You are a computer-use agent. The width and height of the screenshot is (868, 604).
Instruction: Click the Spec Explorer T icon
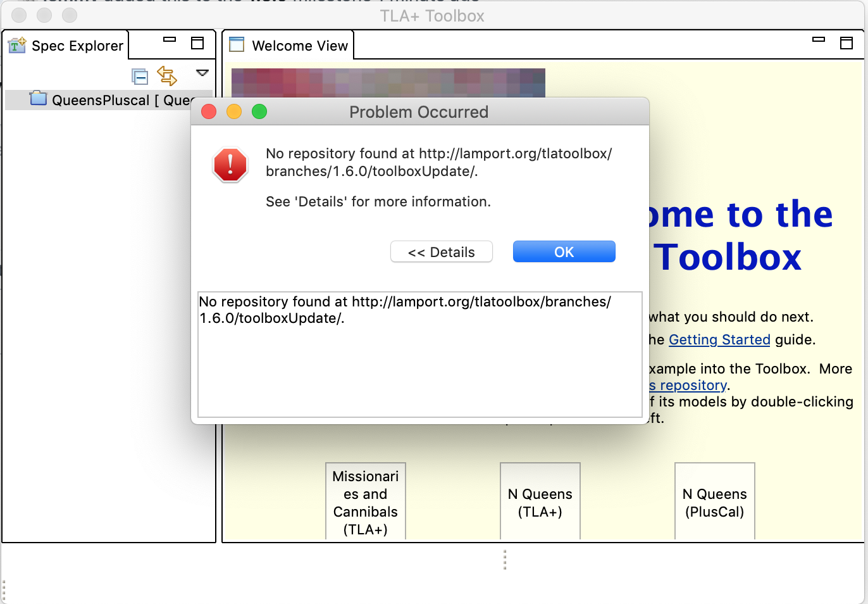coord(15,45)
